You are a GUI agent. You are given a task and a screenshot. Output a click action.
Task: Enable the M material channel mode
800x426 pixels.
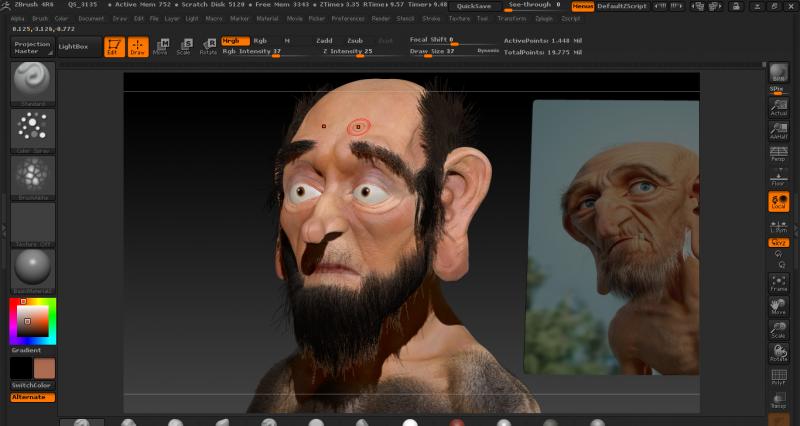[287, 41]
